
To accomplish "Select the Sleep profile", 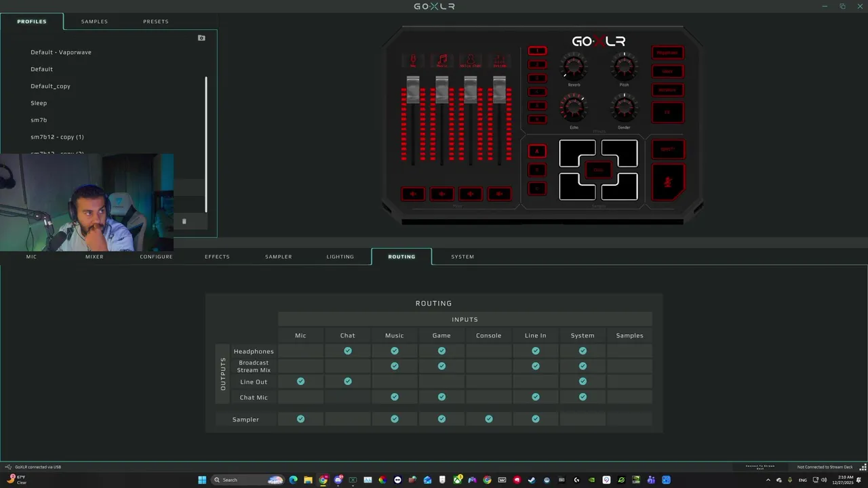I will (39, 103).
